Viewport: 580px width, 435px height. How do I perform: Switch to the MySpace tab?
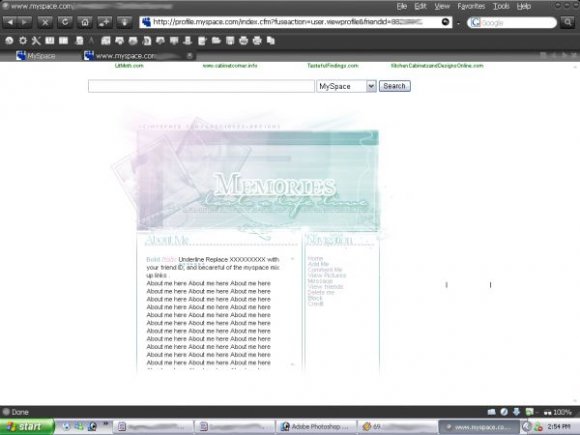click(36, 56)
